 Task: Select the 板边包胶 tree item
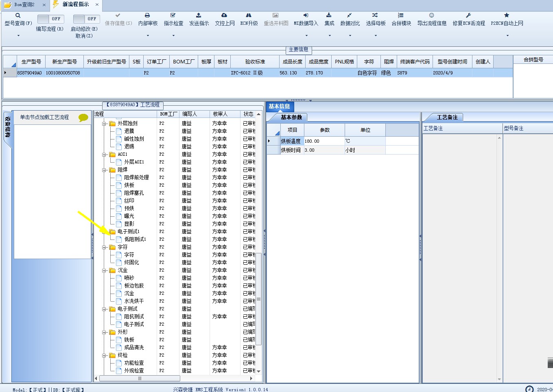(134, 285)
